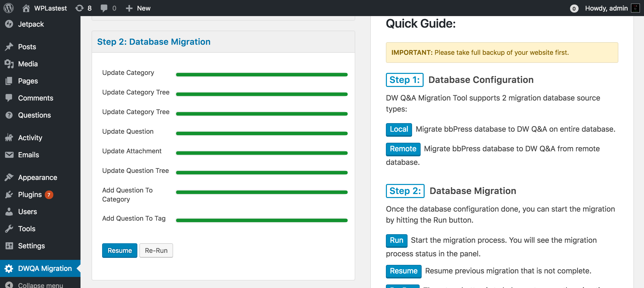Click the Re-Run button

[x=156, y=251]
